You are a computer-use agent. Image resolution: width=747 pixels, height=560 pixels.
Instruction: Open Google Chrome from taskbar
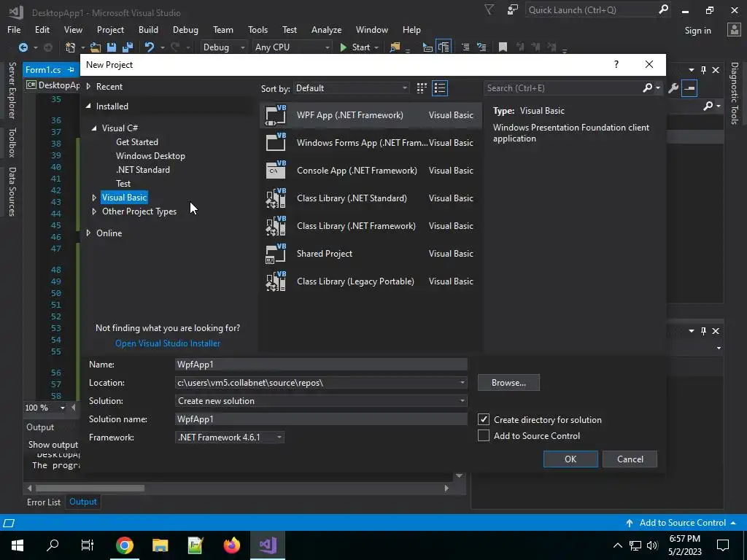pos(124,545)
